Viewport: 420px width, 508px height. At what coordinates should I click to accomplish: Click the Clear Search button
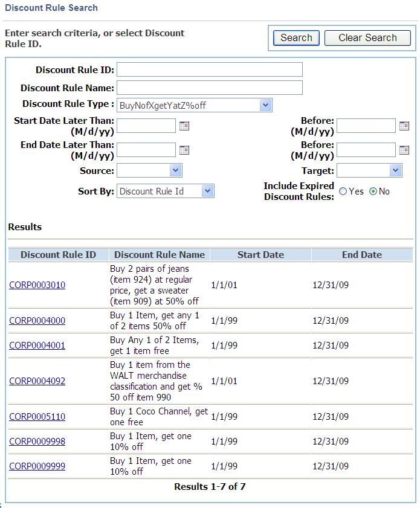pos(367,38)
